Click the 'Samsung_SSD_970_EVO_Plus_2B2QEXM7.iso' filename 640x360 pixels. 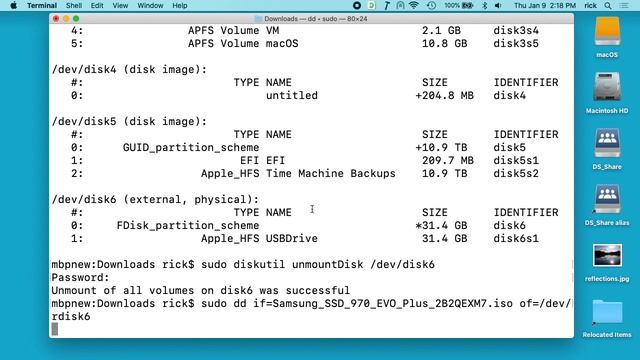tap(392, 304)
